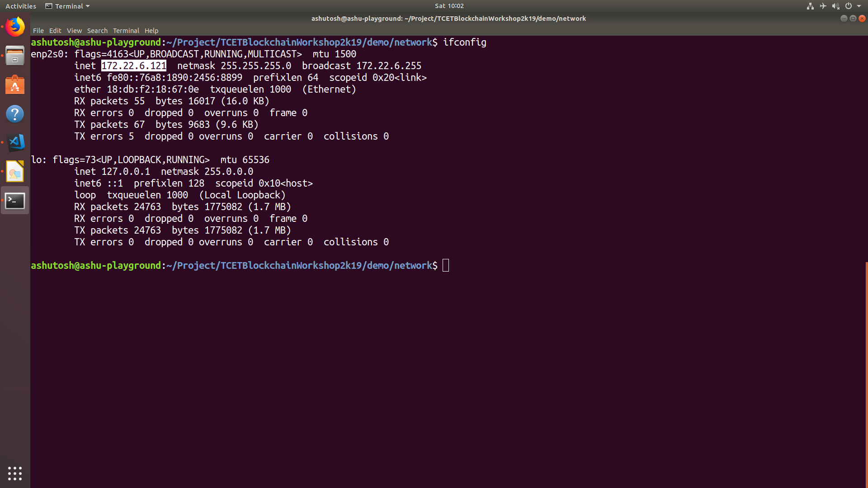Open the Edit menu
The width and height of the screenshot is (868, 488).
click(55, 31)
